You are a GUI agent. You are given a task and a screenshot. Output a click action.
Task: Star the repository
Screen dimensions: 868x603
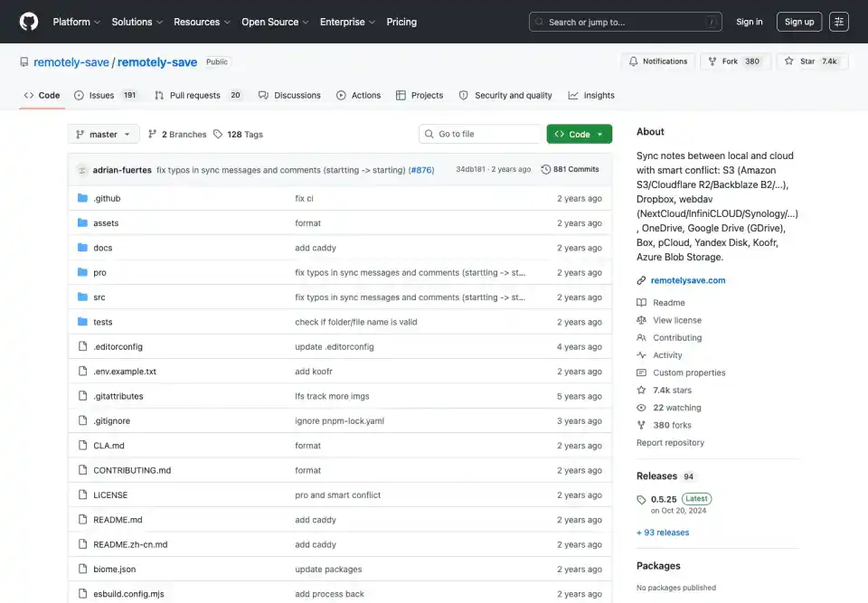point(812,61)
